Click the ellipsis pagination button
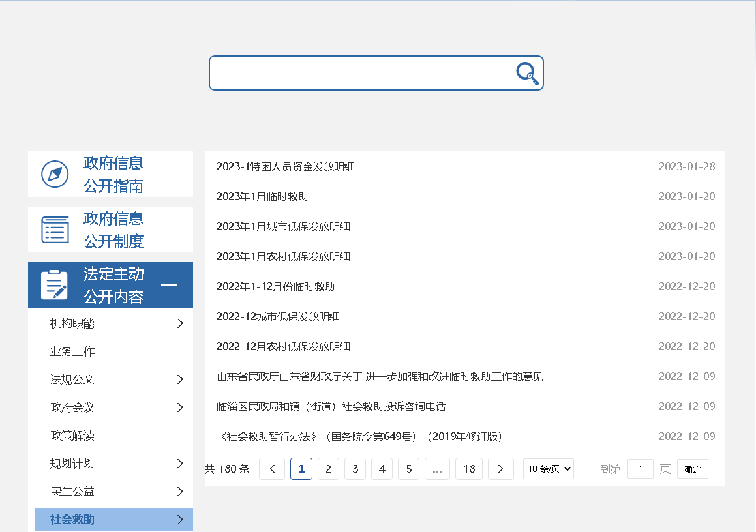Viewport: 756px width, 532px height. pyautogui.click(x=437, y=469)
